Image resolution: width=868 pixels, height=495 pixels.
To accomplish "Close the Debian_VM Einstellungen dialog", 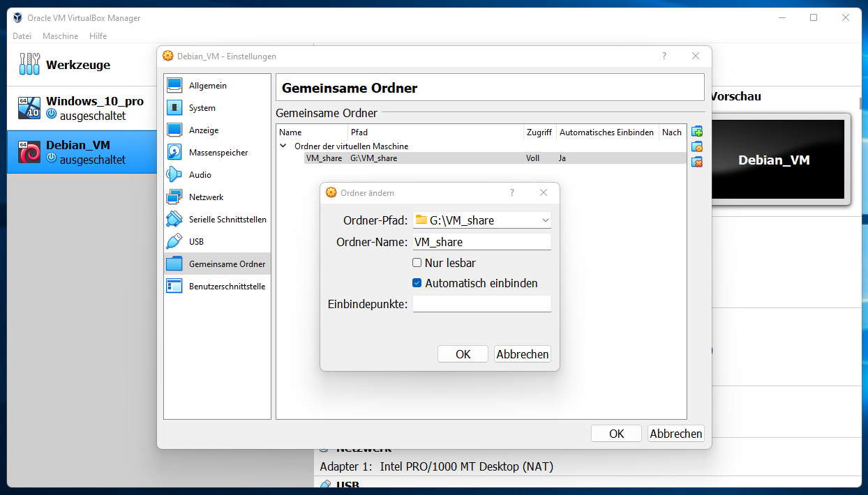I will [x=696, y=56].
